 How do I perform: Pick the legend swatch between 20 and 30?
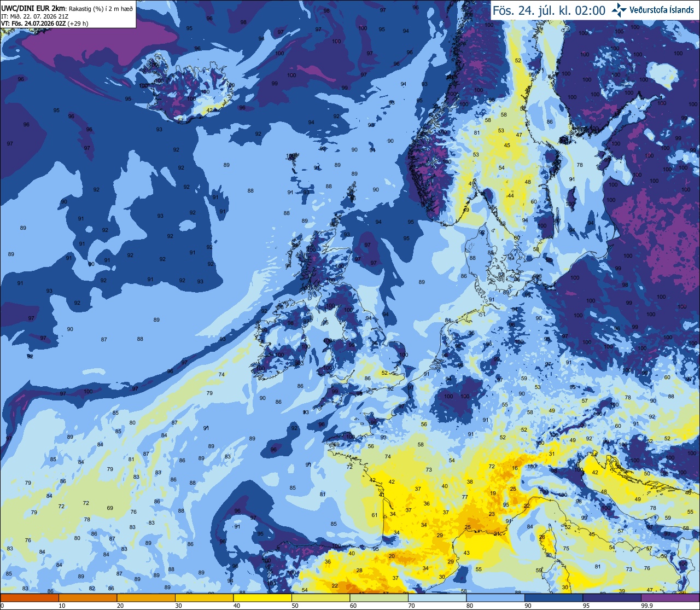(145, 597)
